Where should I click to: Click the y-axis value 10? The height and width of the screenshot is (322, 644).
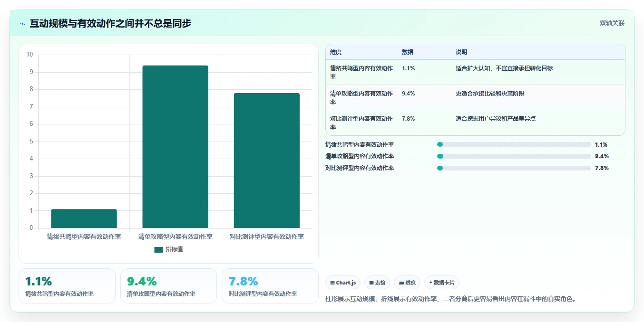point(29,55)
